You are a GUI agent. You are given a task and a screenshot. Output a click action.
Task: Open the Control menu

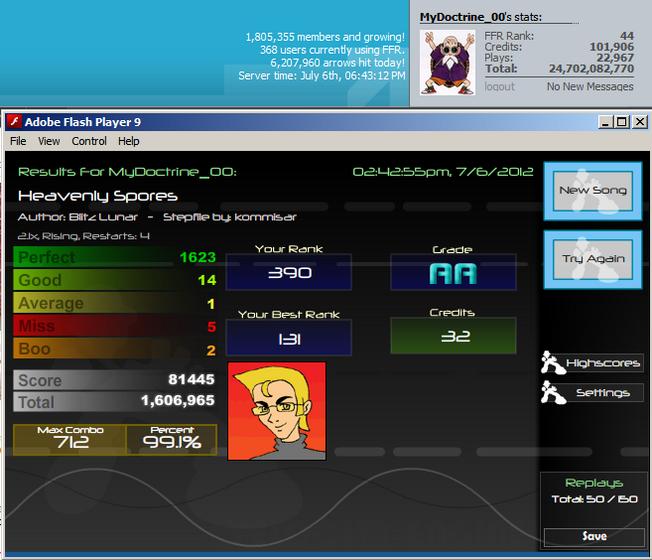click(89, 141)
